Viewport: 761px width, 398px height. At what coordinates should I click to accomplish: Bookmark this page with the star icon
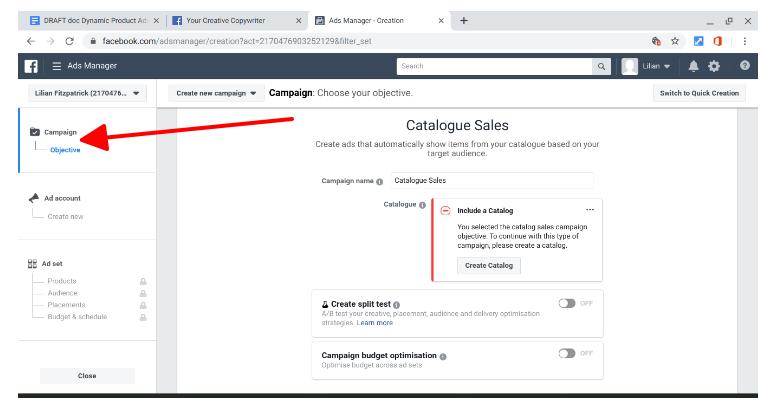pyautogui.click(x=675, y=41)
